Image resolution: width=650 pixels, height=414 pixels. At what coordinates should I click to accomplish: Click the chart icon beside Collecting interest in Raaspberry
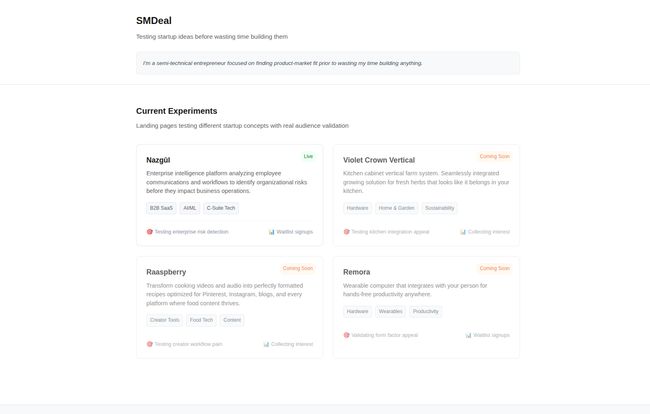pos(266,344)
